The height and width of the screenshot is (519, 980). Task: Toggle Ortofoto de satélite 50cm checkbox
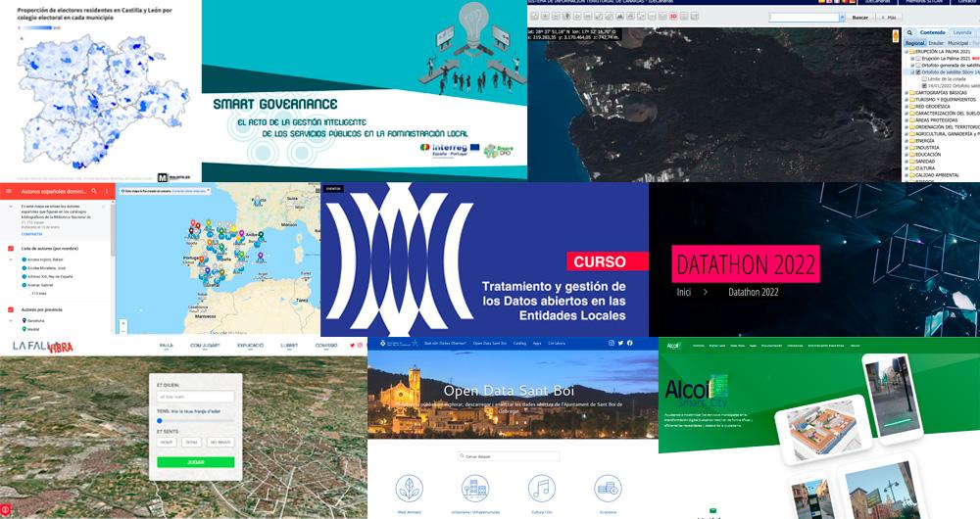coord(918,71)
